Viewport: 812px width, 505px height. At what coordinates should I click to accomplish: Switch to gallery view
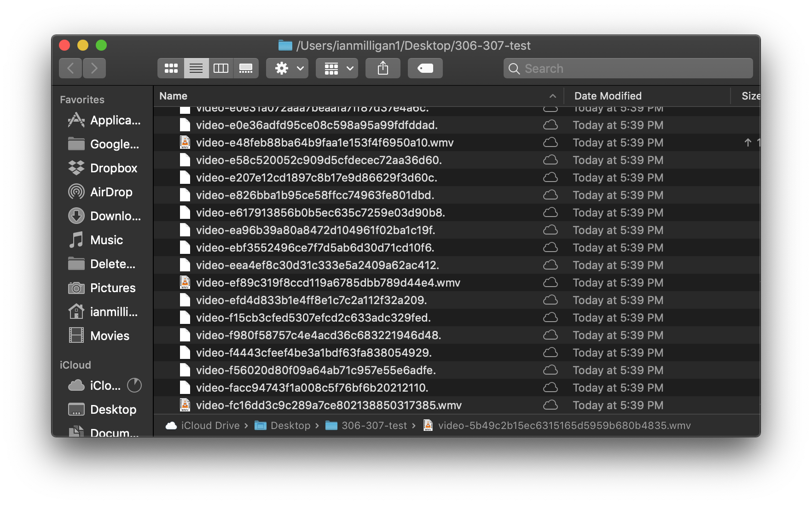pyautogui.click(x=246, y=68)
